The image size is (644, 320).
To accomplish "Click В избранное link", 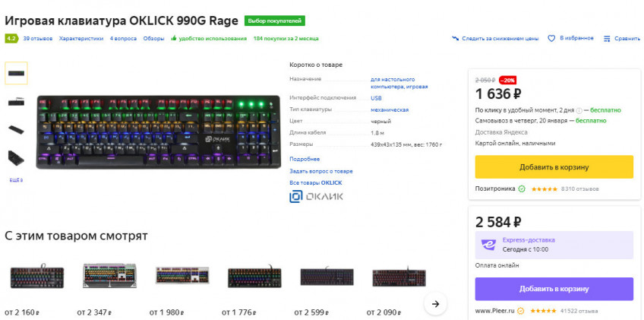I will (x=576, y=38).
